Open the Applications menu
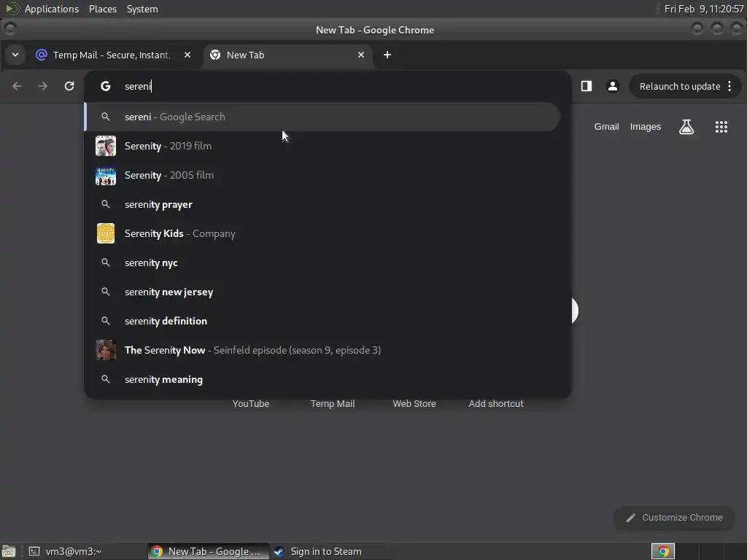The image size is (747, 560). (52, 9)
